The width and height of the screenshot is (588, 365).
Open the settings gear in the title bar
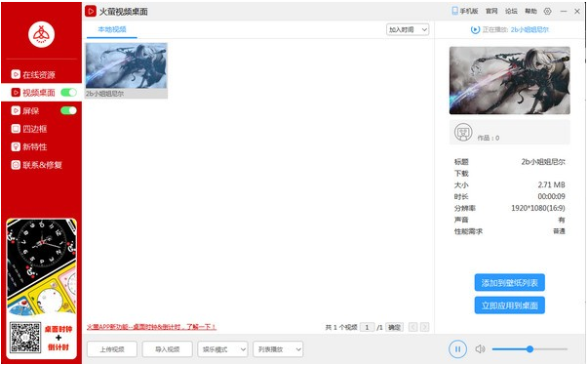(547, 12)
